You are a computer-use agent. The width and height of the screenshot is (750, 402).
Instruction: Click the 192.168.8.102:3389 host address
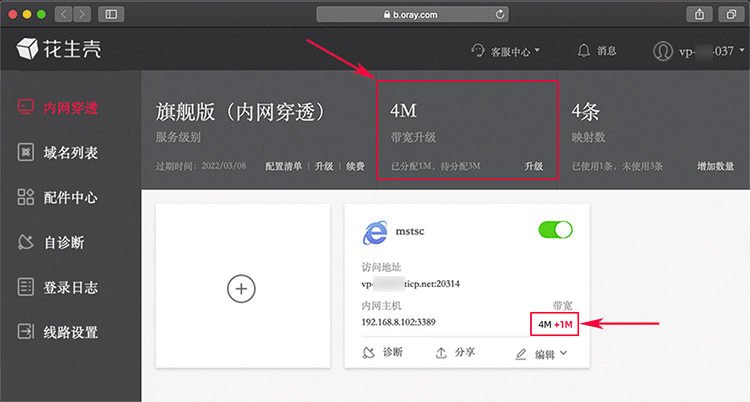[x=398, y=322]
